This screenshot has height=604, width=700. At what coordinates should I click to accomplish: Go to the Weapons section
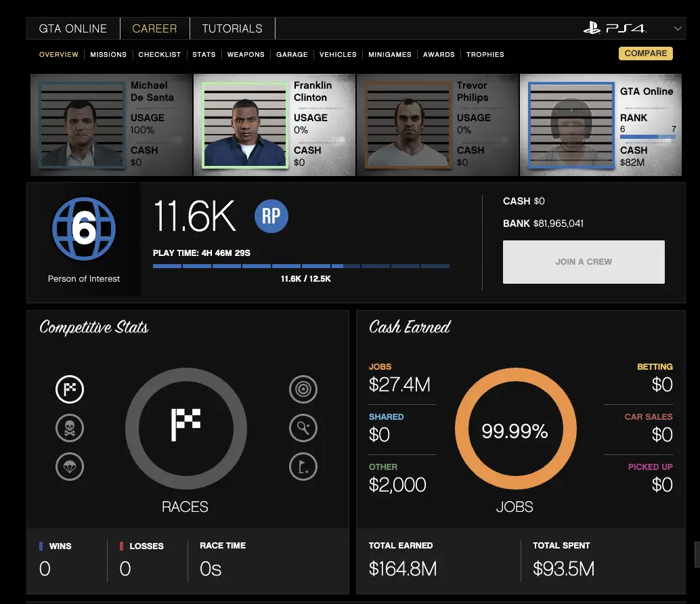tap(246, 54)
